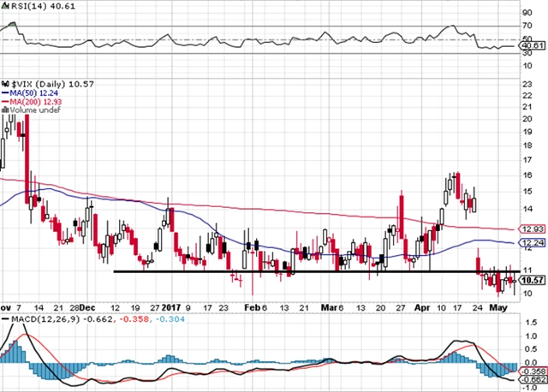The width and height of the screenshot is (548, 392).
Task: Click the Volume undef legend icon
Action: (x=3, y=110)
